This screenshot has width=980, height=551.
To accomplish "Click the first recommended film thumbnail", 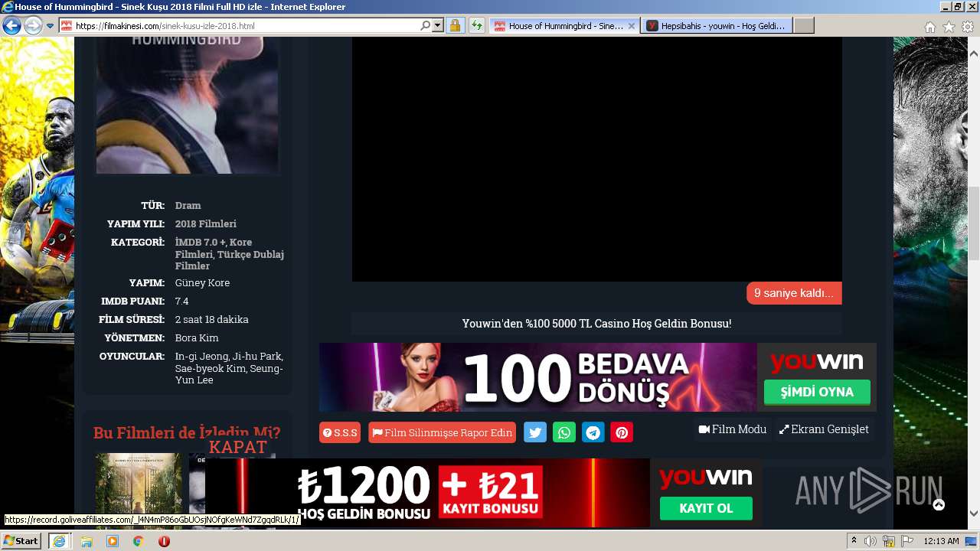I will tap(139, 490).
